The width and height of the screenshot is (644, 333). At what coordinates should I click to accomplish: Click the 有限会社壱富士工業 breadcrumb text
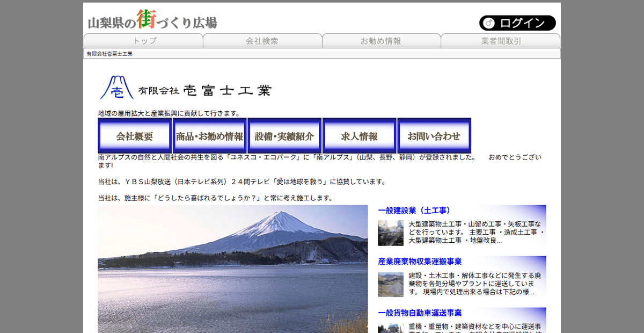[110, 53]
